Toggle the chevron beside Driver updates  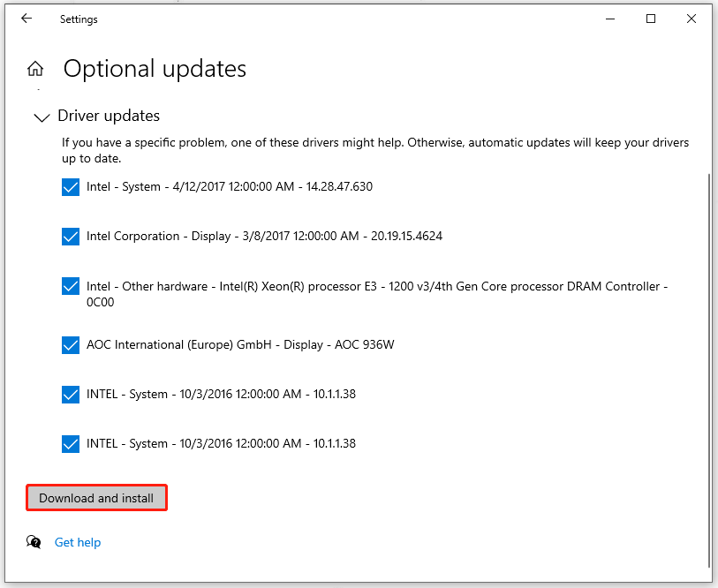click(42, 117)
